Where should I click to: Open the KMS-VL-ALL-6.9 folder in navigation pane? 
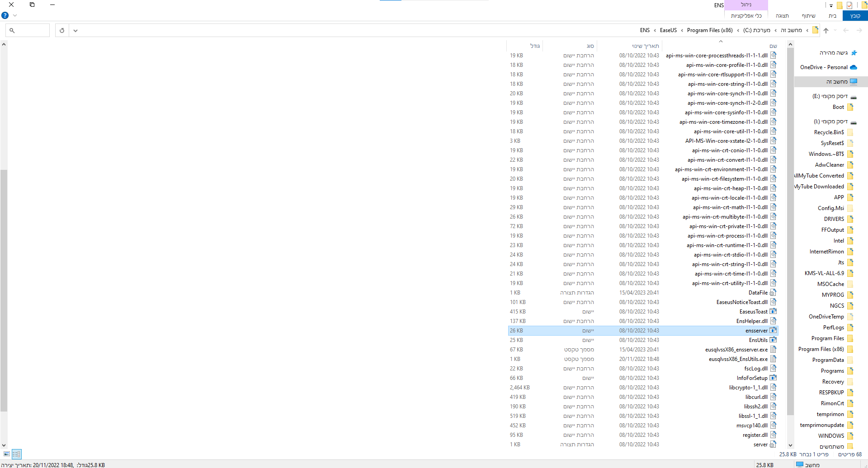tap(824, 273)
